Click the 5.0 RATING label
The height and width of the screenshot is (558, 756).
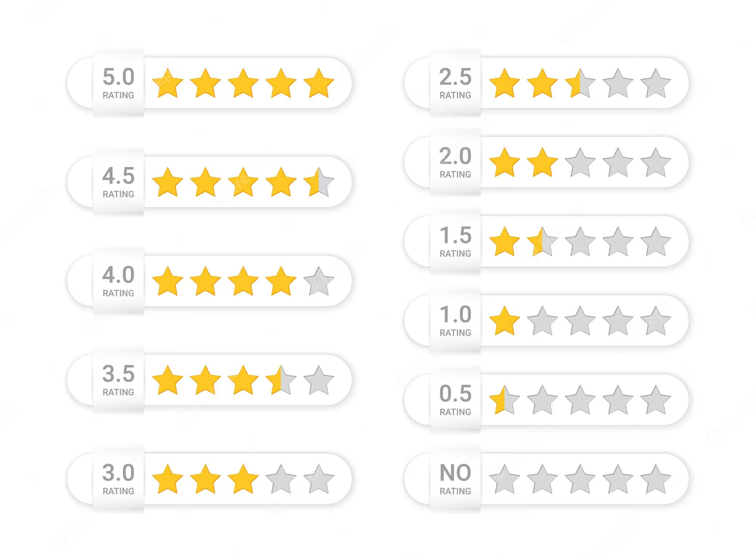[118, 83]
